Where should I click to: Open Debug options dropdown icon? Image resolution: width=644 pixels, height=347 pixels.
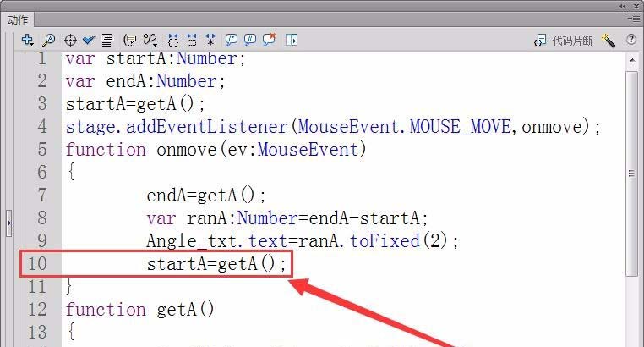[x=150, y=40]
